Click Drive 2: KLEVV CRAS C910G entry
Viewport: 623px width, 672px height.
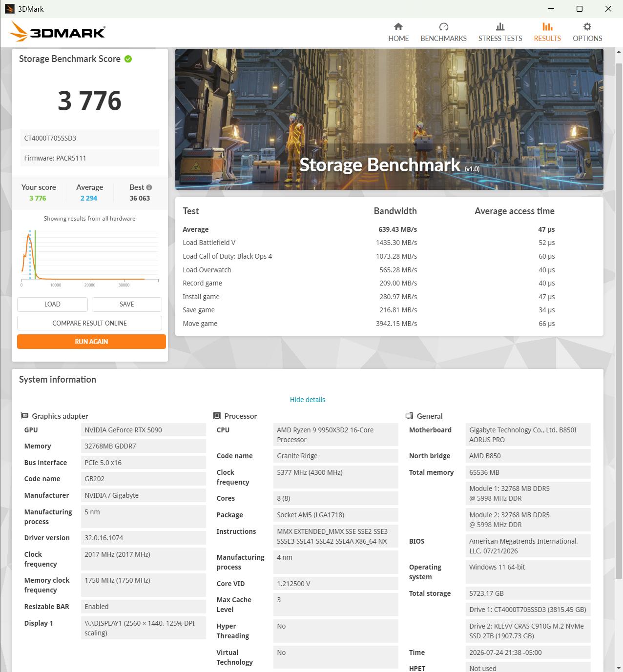click(x=528, y=631)
